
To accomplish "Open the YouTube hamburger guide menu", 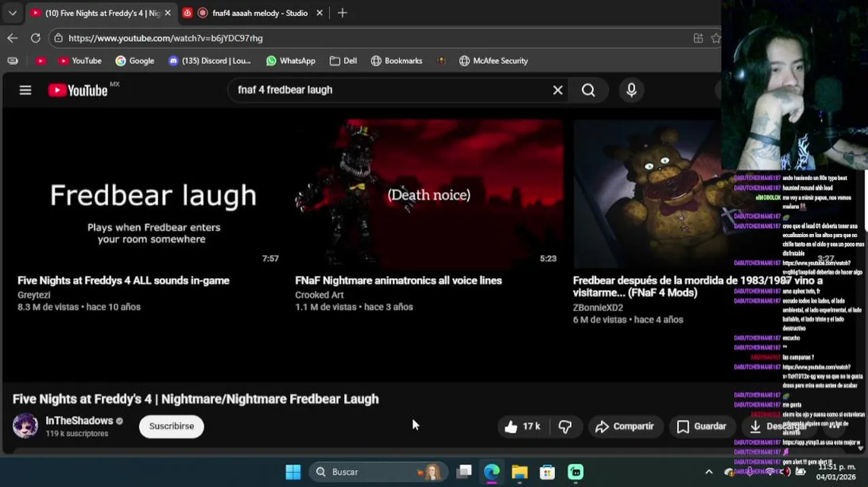I will pos(25,90).
